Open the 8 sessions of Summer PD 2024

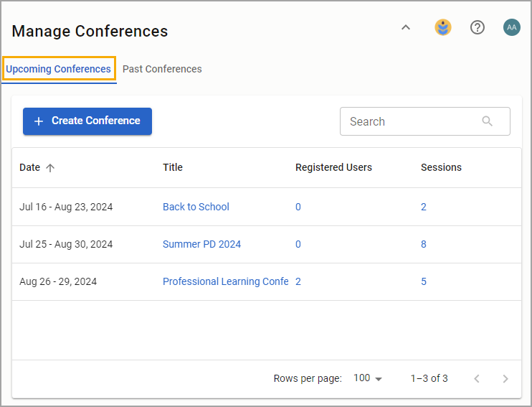(x=424, y=244)
